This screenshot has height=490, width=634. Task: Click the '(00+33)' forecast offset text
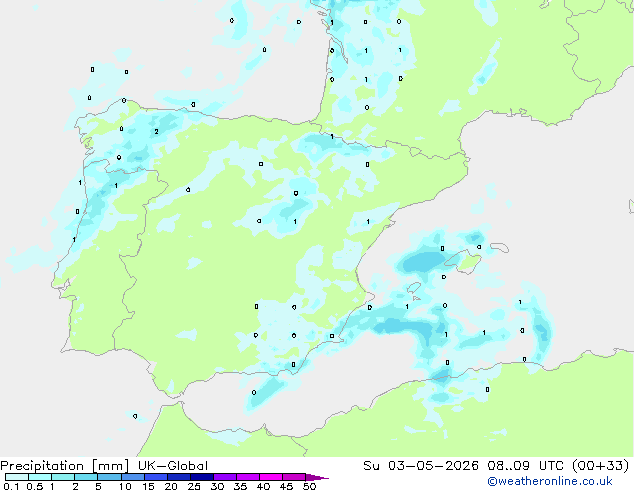click(601, 466)
